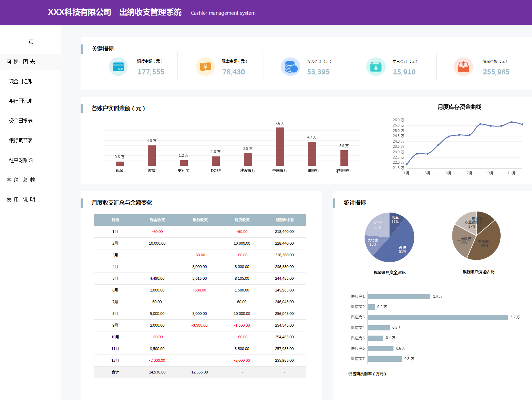Click the bank card icon beside 银行余额

pos(118,66)
